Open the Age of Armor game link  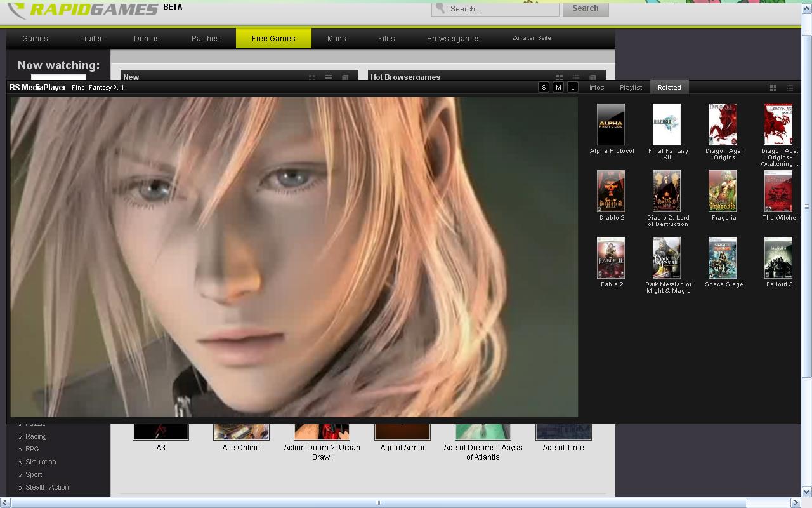[x=402, y=448]
